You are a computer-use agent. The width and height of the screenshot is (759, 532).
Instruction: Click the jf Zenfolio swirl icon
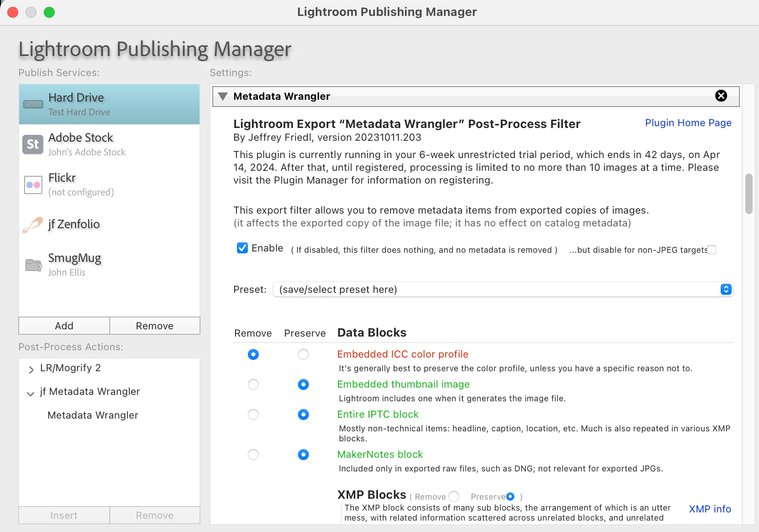33,225
